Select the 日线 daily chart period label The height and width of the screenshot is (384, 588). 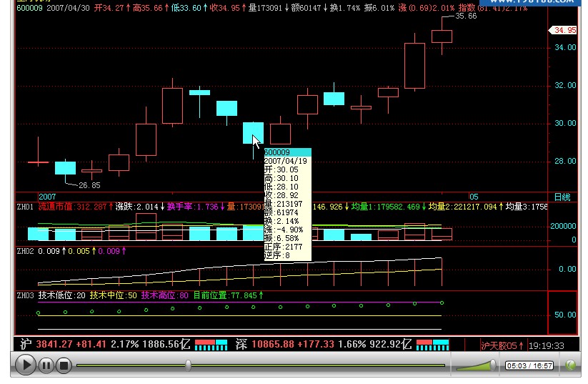563,196
